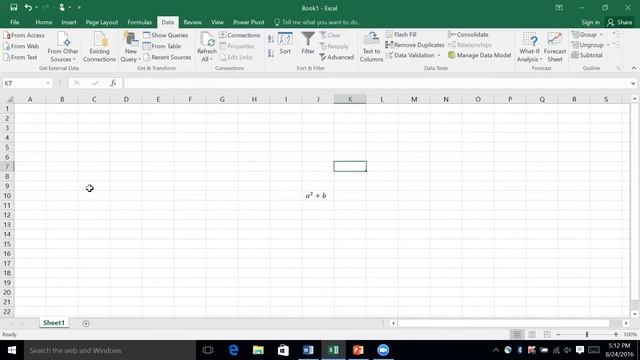Click Show Queries

(x=165, y=35)
